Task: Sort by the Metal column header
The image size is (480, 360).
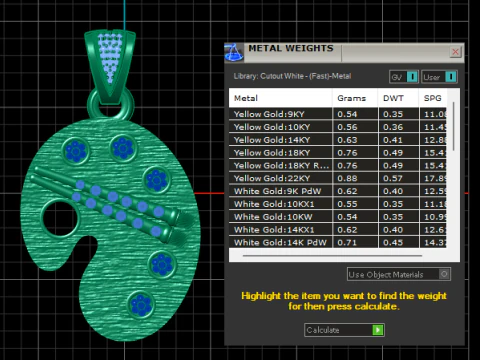Action: tap(280, 98)
